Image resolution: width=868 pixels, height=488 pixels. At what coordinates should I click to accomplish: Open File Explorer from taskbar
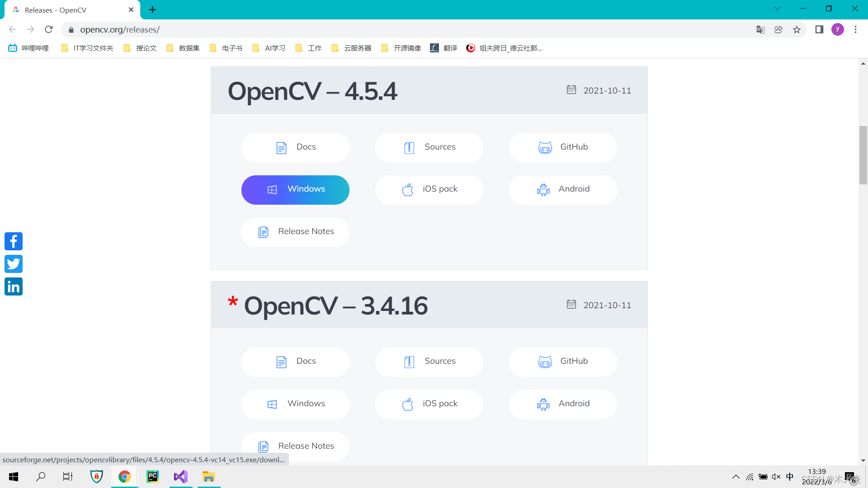coord(208,477)
